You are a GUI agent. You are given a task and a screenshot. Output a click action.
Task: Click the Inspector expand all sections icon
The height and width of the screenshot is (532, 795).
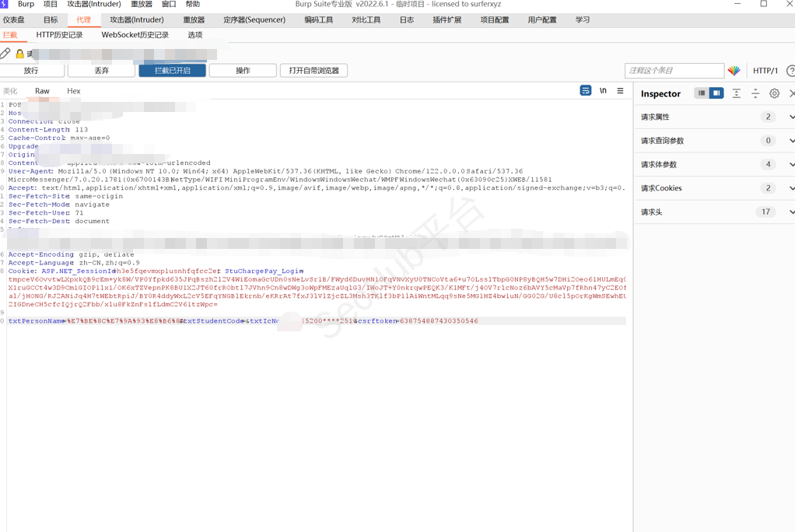(x=736, y=93)
